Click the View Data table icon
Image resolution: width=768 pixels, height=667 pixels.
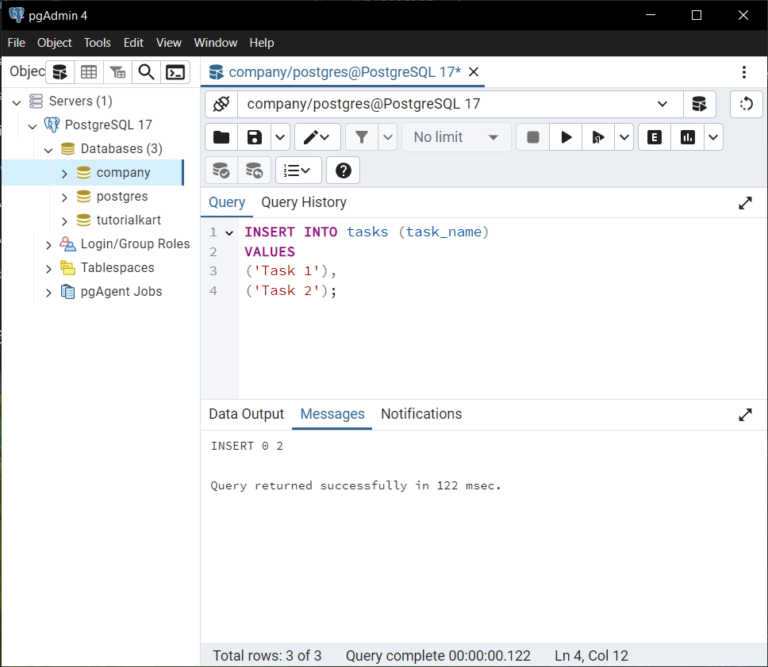(x=89, y=72)
